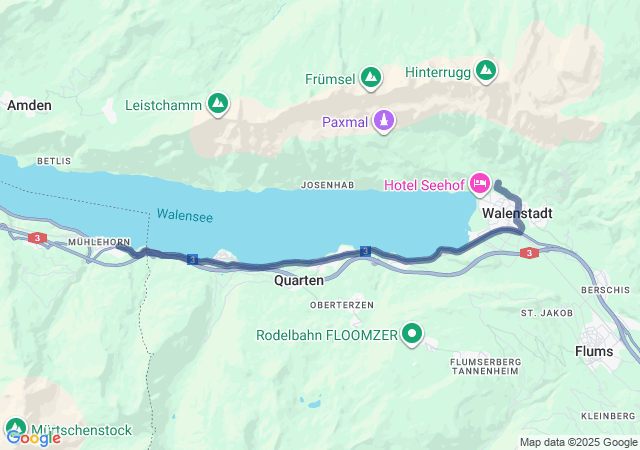Select the purple Paxmal monument marker
640x450 pixels.
pos(384,120)
